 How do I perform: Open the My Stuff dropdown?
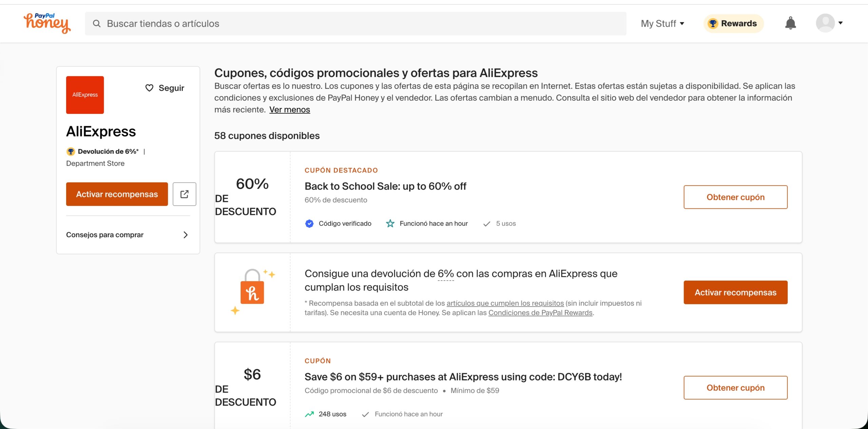coord(663,23)
